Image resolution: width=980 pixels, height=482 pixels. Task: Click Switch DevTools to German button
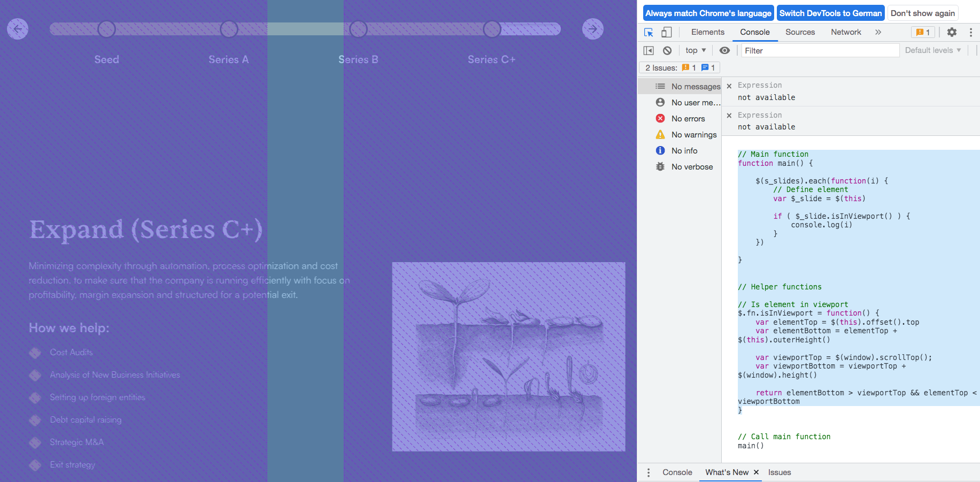[x=830, y=13]
